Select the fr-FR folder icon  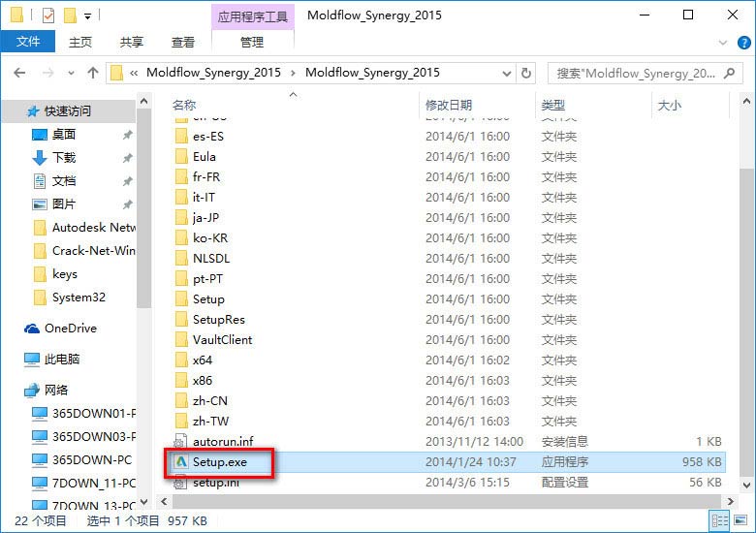click(x=181, y=177)
